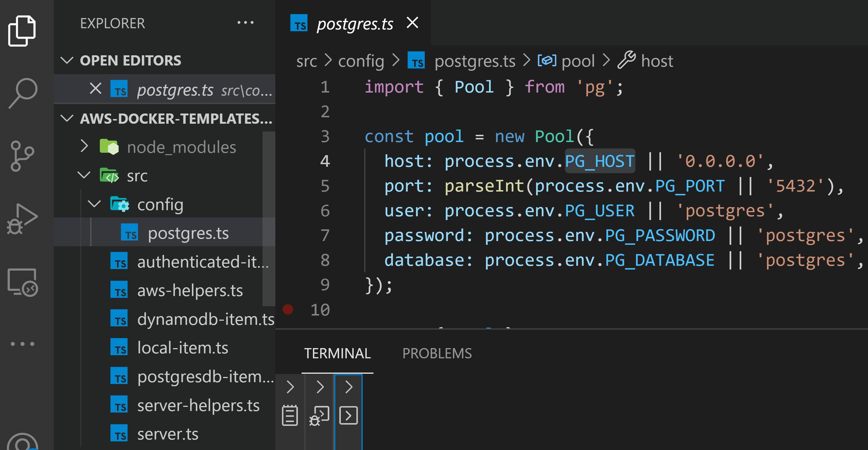Screen dimensions: 868x450
Task: Switch to the TERMINAL panel tab
Action: [x=337, y=353]
